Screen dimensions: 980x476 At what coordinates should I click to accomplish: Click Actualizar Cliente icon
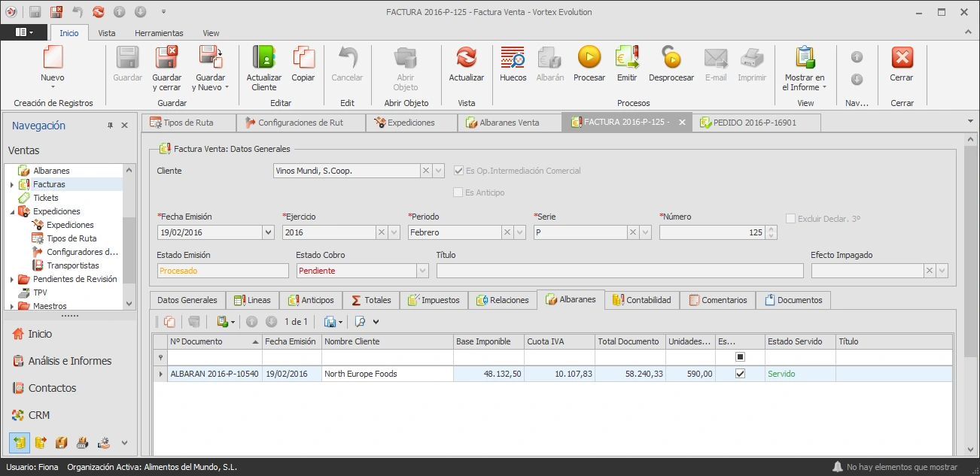[x=264, y=57]
